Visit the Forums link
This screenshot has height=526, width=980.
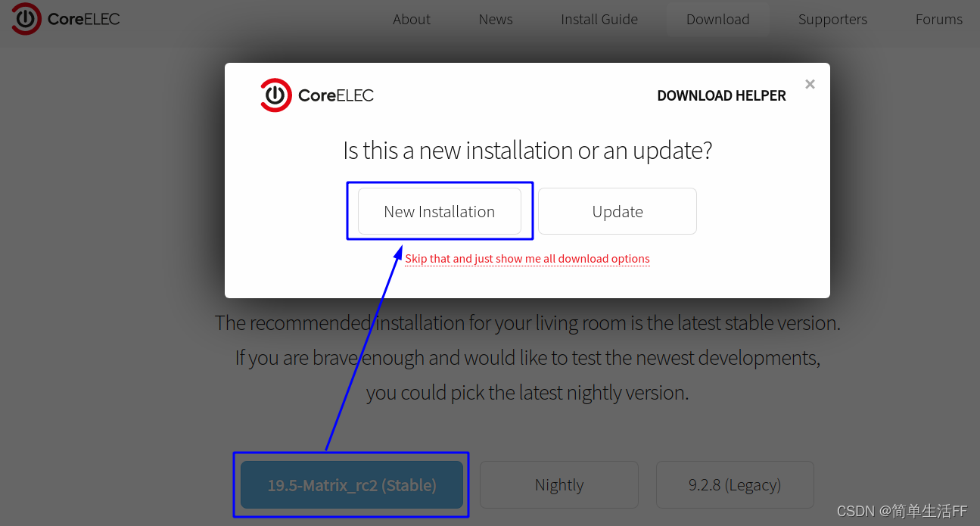[939, 20]
